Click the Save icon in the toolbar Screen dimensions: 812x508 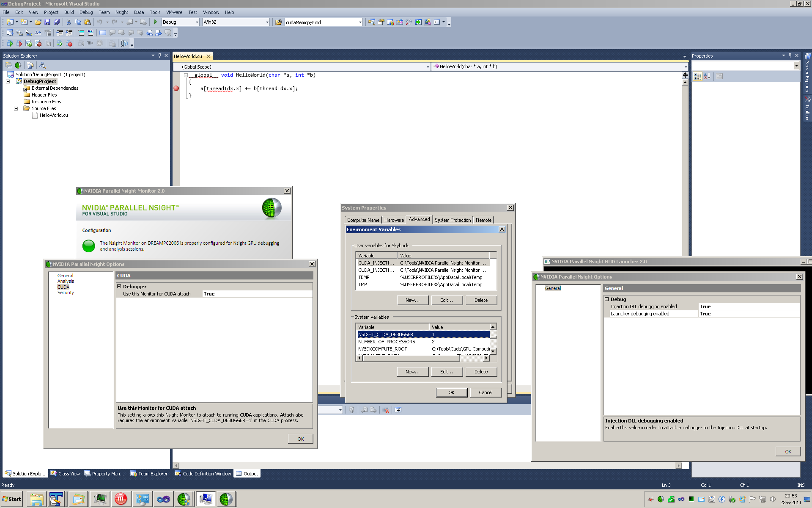coord(47,22)
